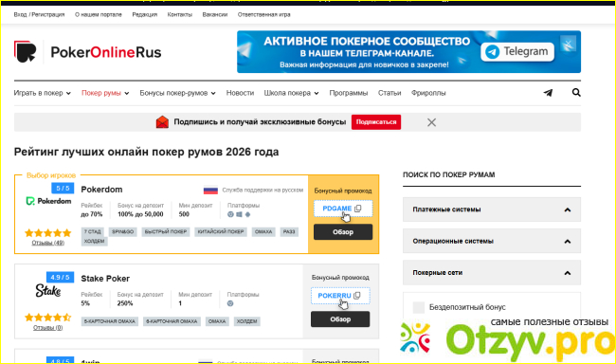Click the red envelope subscription icon
The image size is (616, 364).
tap(162, 122)
